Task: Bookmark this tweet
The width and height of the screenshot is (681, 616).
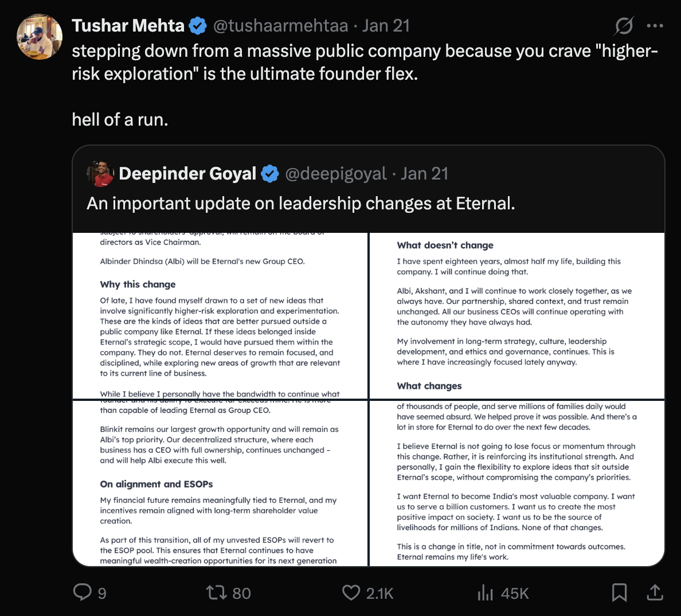Action: point(619,592)
